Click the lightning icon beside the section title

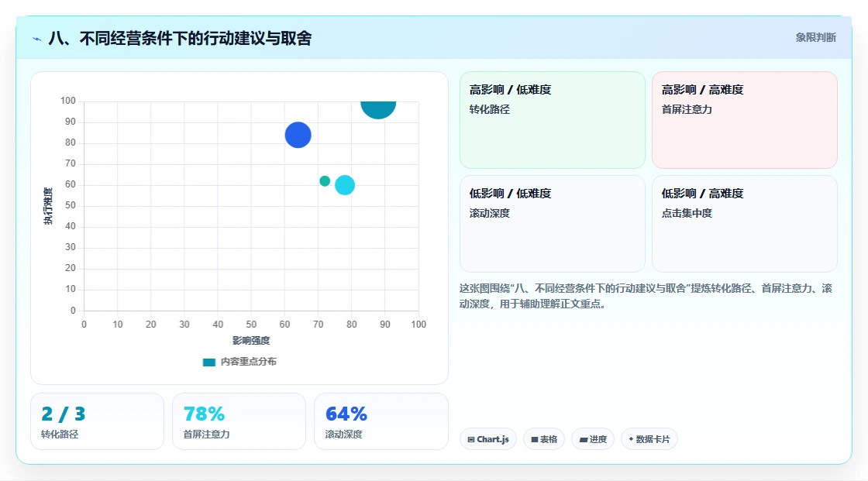click(x=37, y=39)
